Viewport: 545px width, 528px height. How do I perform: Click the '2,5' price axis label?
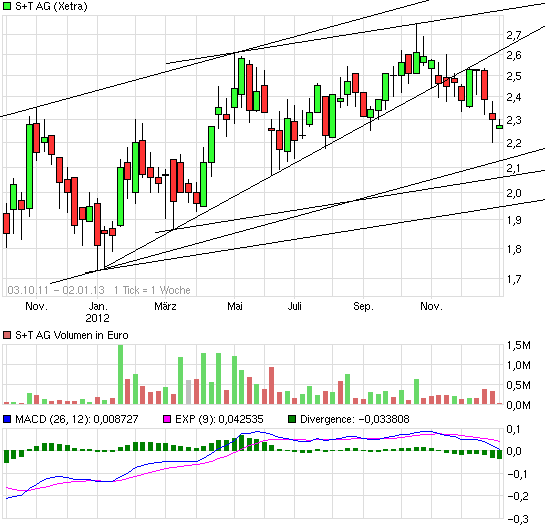514,76
